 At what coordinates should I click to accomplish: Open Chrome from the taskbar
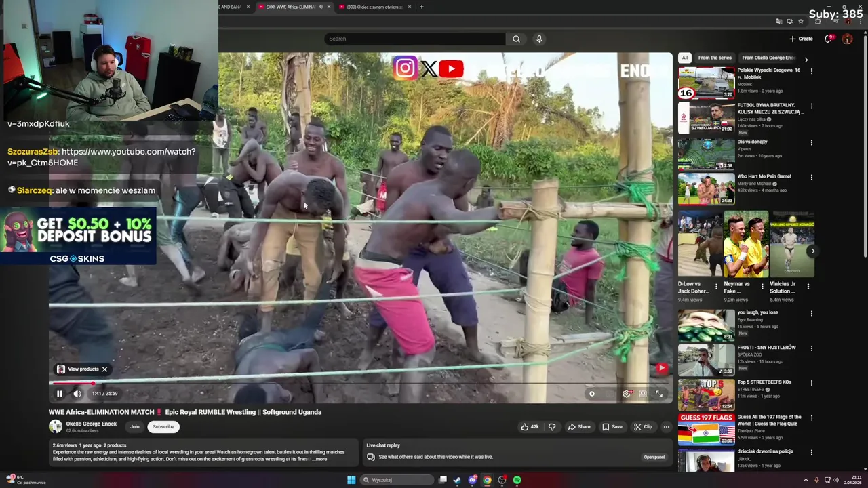pyautogui.click(x=487, y=480)
